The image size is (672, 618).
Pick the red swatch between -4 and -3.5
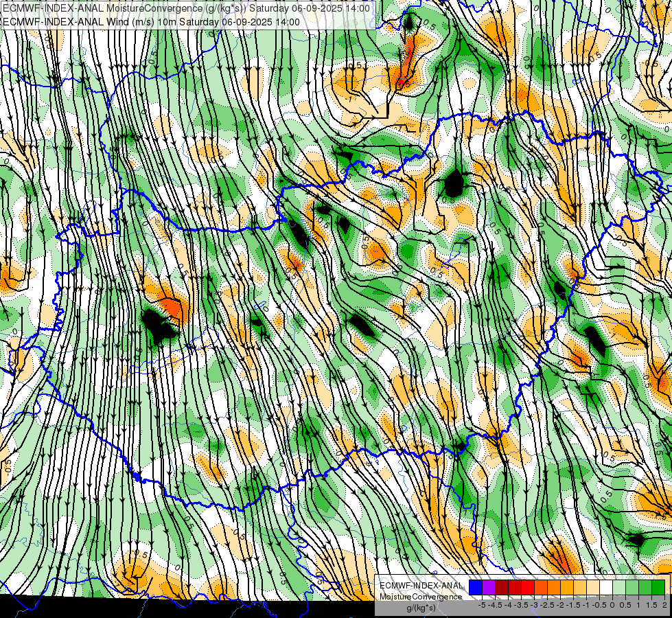(x=515, y=588)
